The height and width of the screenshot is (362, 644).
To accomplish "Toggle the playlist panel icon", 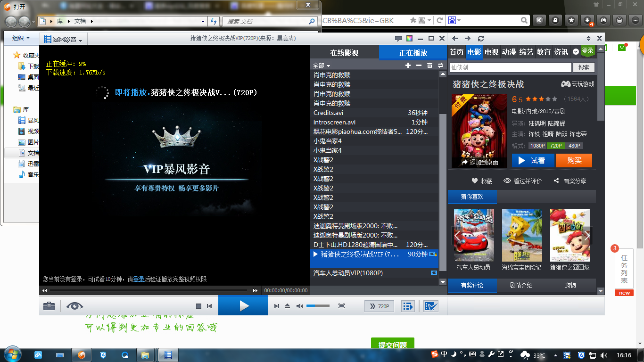I will (x=408, y=306).
